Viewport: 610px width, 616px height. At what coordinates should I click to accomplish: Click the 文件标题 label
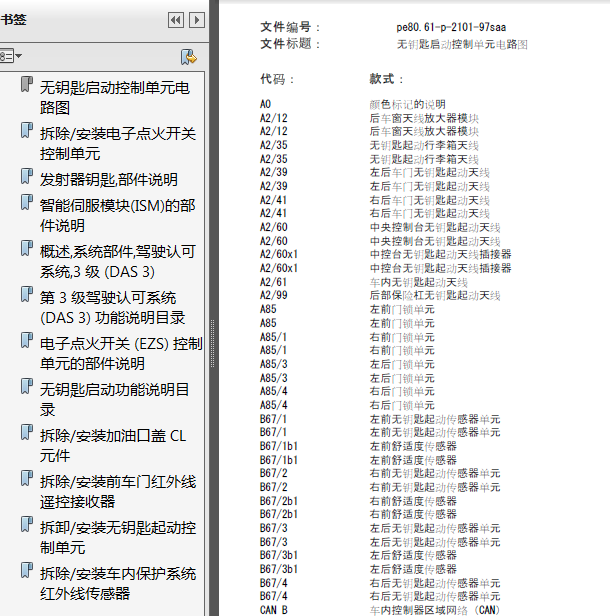click(x=290, y=44)
